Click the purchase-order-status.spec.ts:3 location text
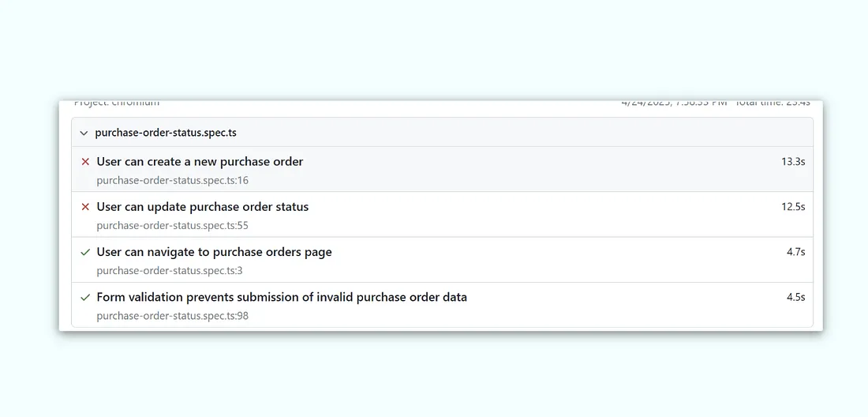 [170, 271]
